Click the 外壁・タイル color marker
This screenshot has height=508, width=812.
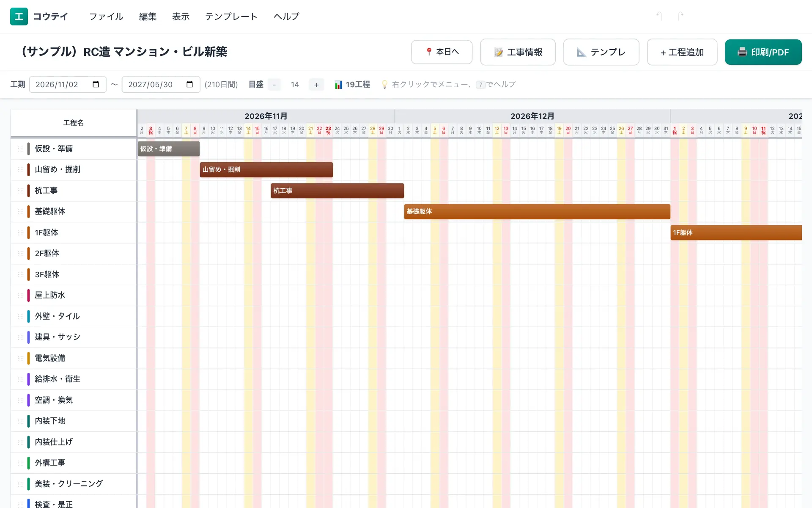pyautogui.click(x=28, y=316)
